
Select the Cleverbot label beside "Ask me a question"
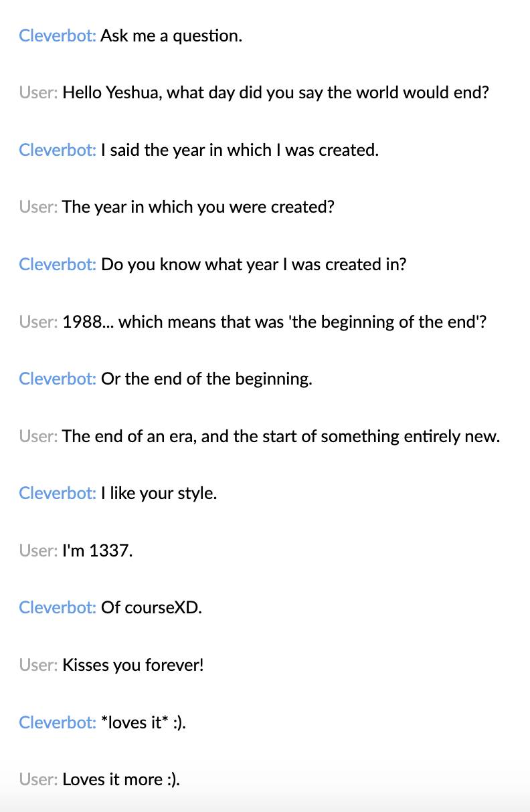(x=58, y=36)
